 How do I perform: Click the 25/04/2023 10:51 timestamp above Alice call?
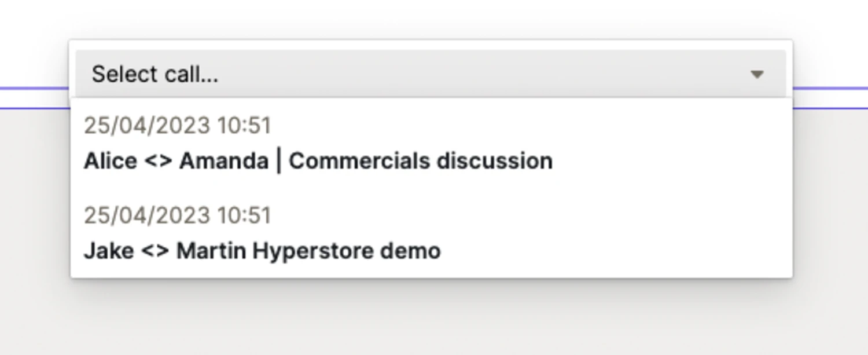[177, 125]
